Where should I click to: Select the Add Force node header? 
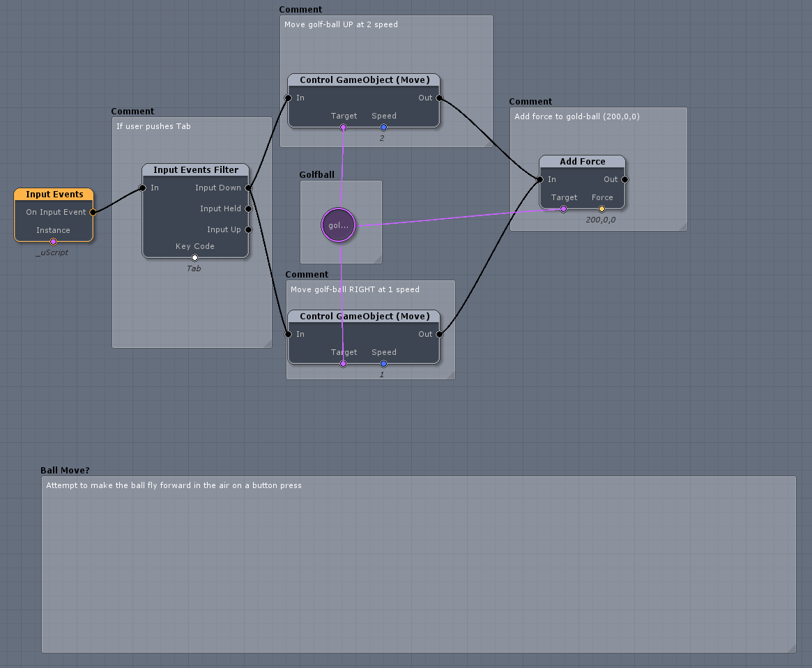[x=582, y=162]
